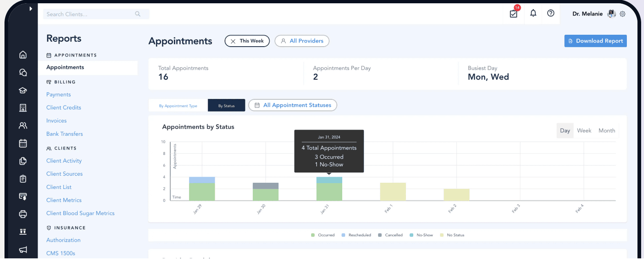Remove the This Week date filter
644x260 pixels.
[x=233, y=41]
